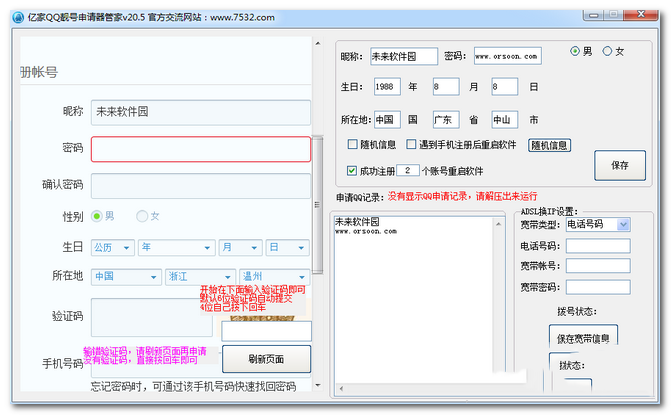
Task: Click 未来软件园 entry in QQ record list
Action: [357, 222]
